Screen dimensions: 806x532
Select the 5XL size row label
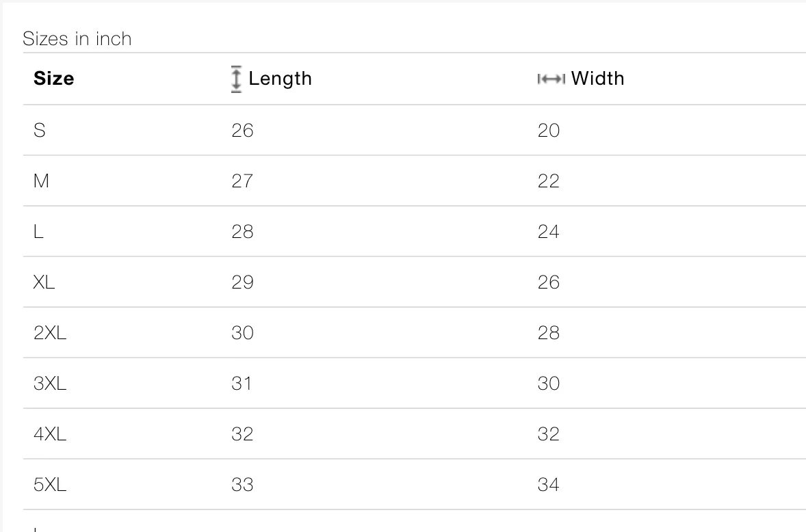[x=50, y=484]
